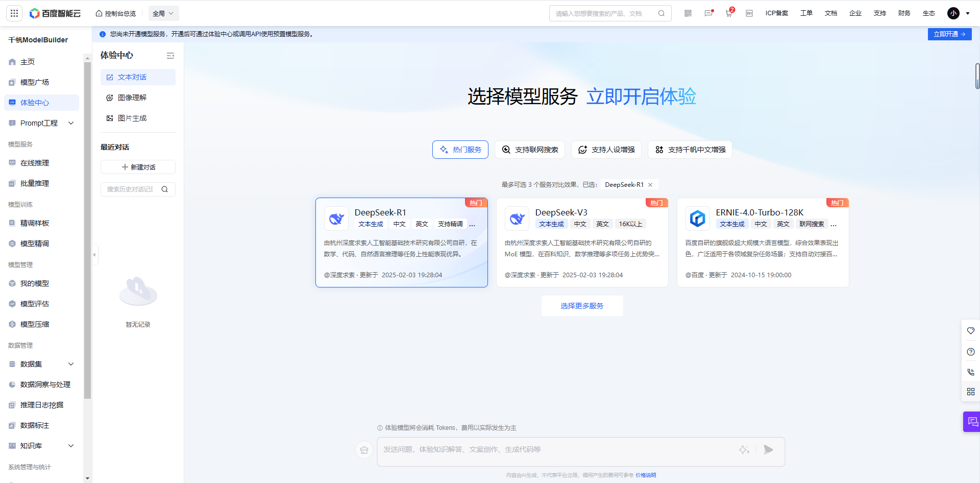The height and width of the screenshot is (483, 980).
Task: Select the ERNIE-4.0-Turbo-128K model card
Action: click(x=763, y=243)
